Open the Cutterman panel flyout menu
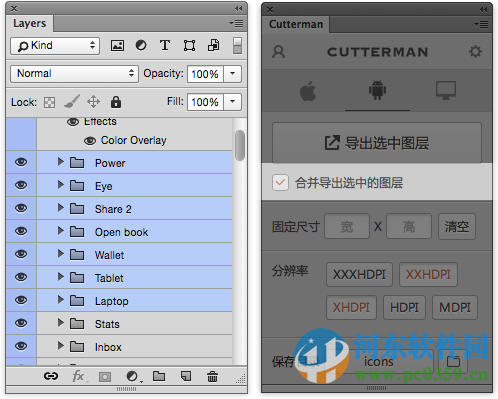498x399 pixels. point(481,24)
